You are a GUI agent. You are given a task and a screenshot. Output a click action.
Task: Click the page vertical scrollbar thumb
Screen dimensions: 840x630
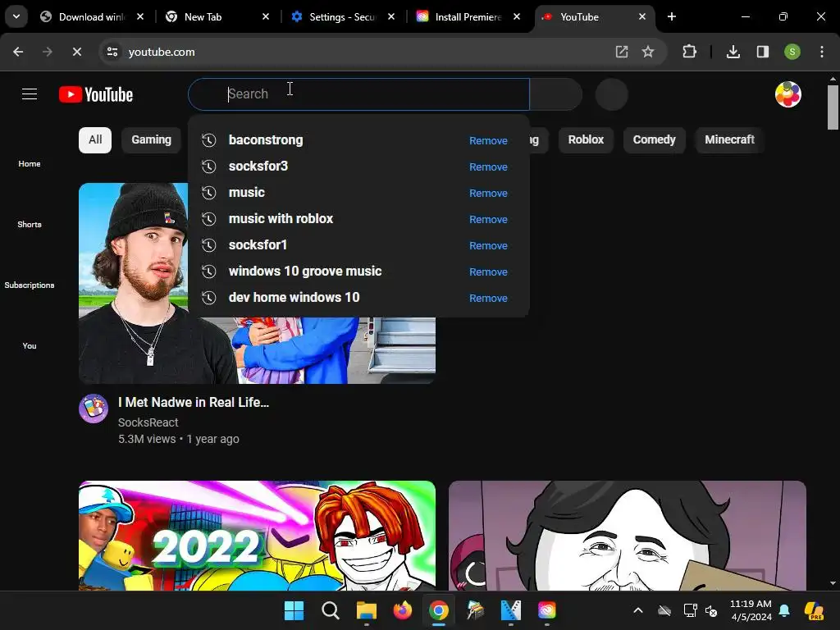(x=833, y=107)
